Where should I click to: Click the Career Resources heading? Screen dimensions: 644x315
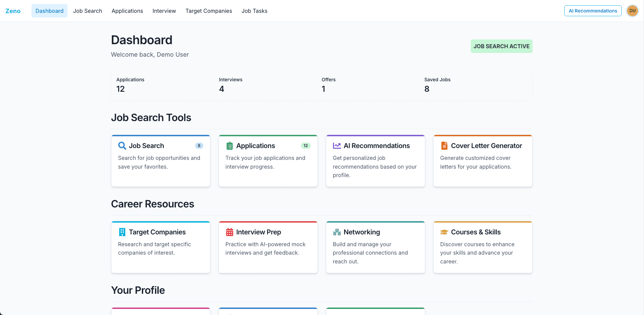coord(153,204)
